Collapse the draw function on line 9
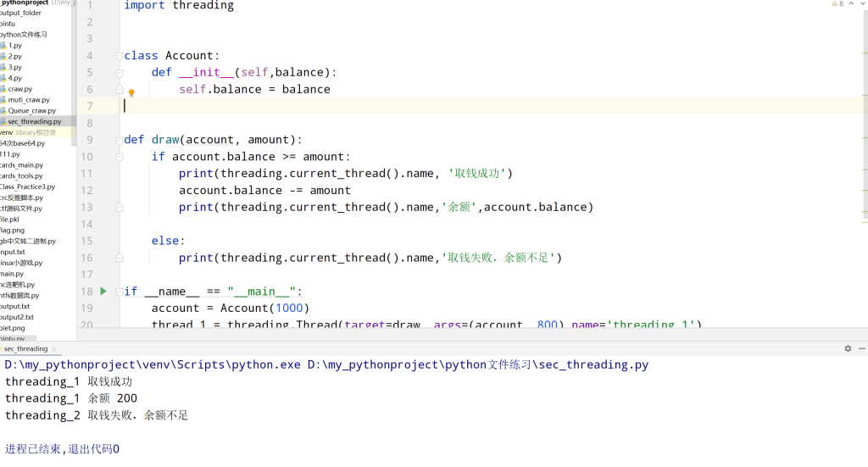The image size is (868, 467). click(x=120, y=140)
